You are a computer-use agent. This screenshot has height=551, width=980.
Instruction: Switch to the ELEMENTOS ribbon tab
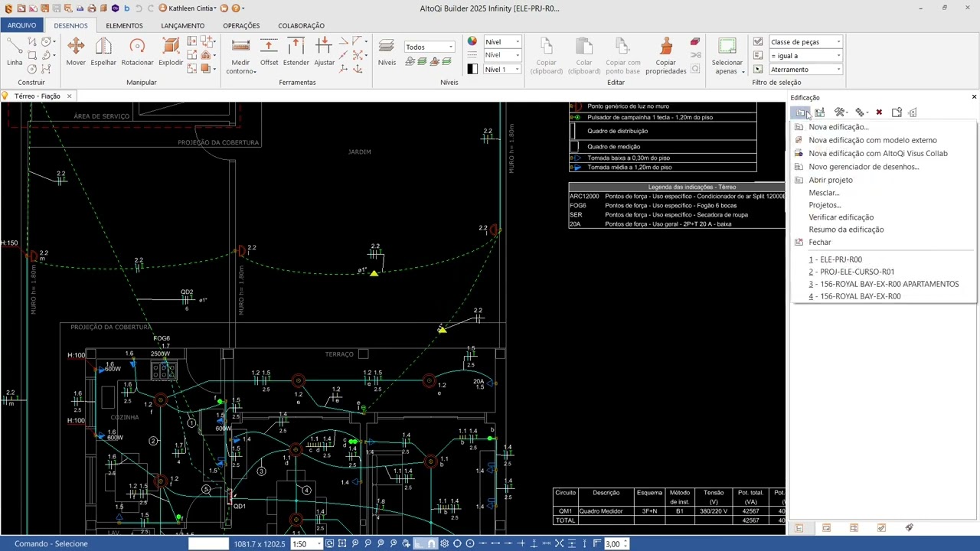124,25
